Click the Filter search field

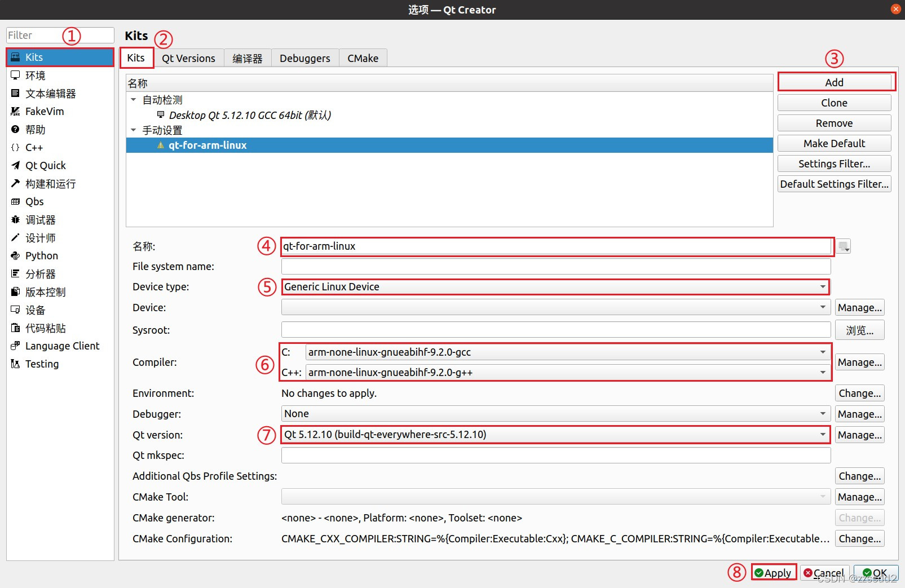[60, 35]
